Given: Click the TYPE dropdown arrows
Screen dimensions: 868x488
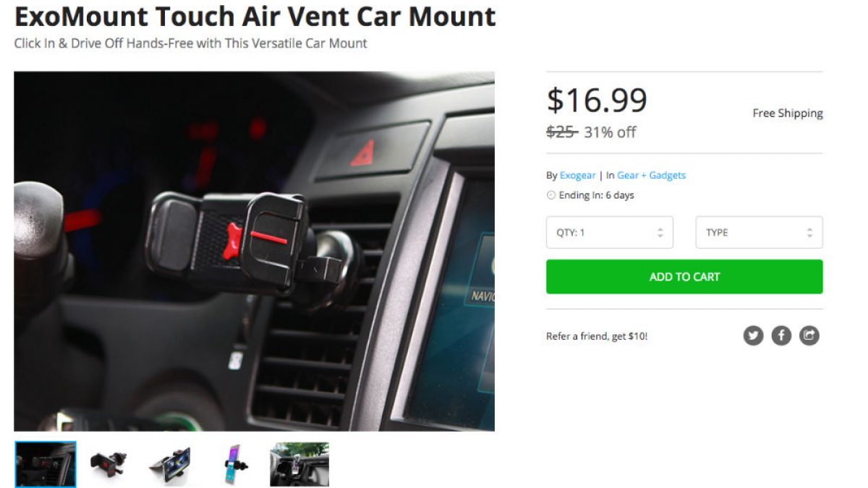Looking at the screenshot, I should [809, 233].
